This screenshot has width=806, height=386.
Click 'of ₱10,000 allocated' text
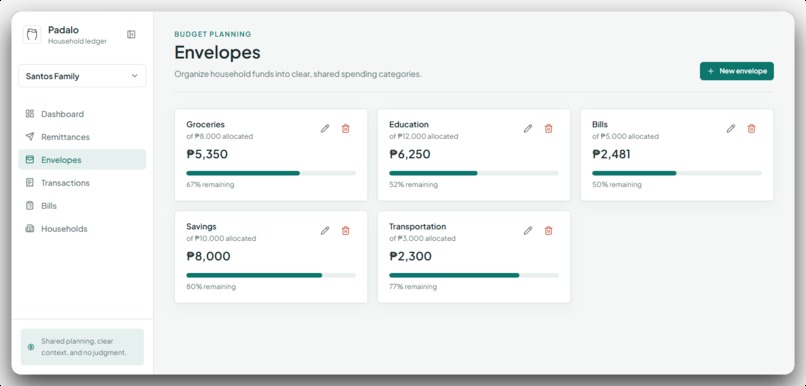pyautogui.click(x=221, y=239)
